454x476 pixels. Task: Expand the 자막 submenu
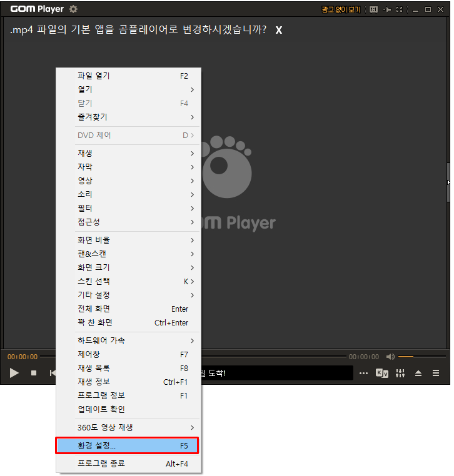tap(128, 167)
